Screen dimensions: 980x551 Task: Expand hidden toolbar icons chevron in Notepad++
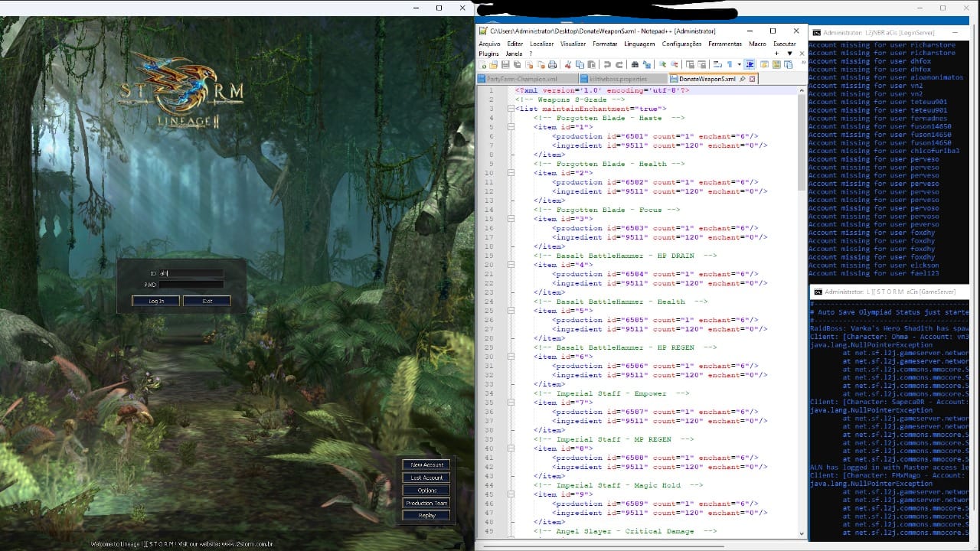click(803, 63)
